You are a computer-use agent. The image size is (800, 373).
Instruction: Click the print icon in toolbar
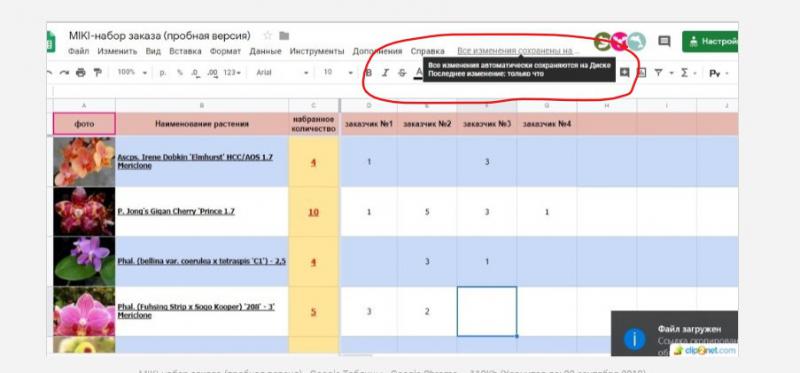pyautogui.click(x=81, y=73)
